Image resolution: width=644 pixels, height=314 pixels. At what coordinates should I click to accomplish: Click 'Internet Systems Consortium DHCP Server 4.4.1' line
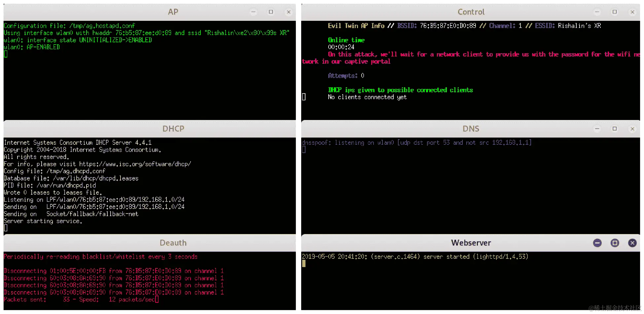78,143
